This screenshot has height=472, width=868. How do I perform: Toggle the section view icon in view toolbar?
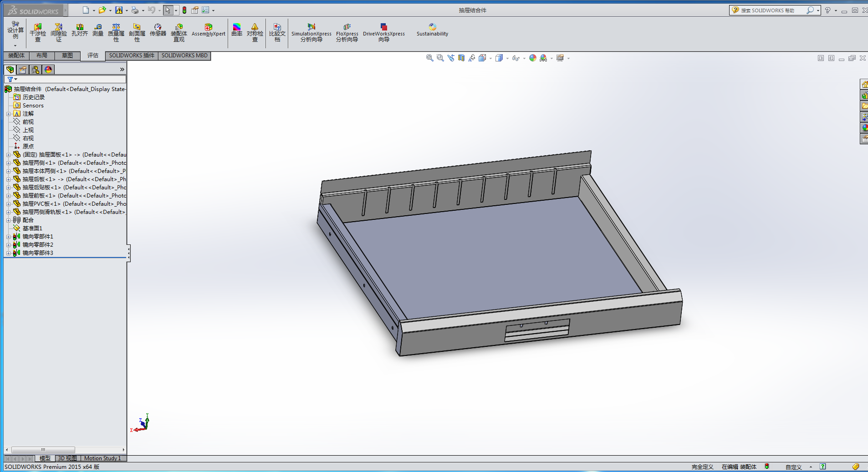(x=461, y=58)
